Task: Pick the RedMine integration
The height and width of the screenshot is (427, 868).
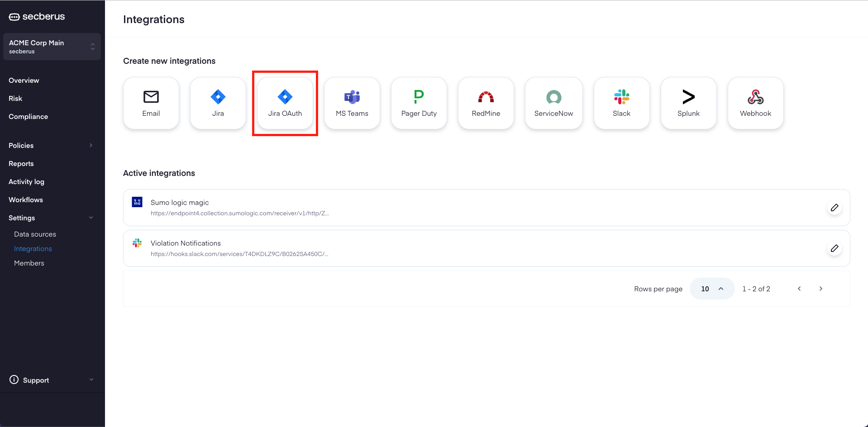Action: [x=486, y=103]
